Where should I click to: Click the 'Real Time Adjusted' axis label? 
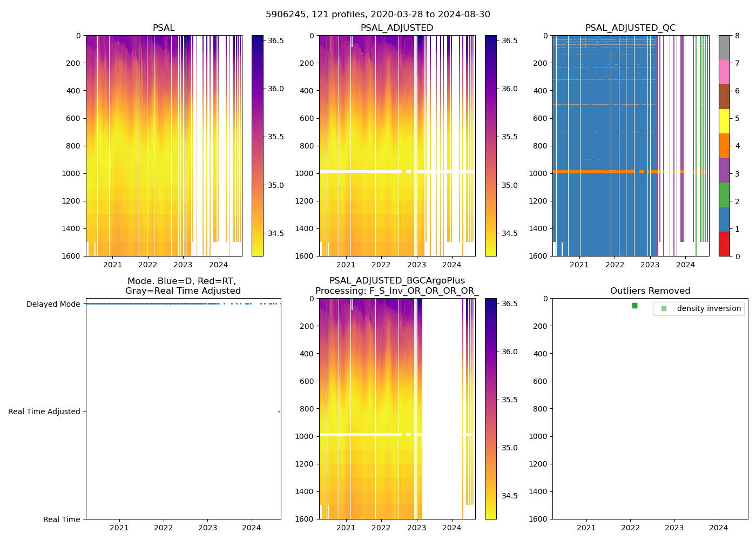44,411
